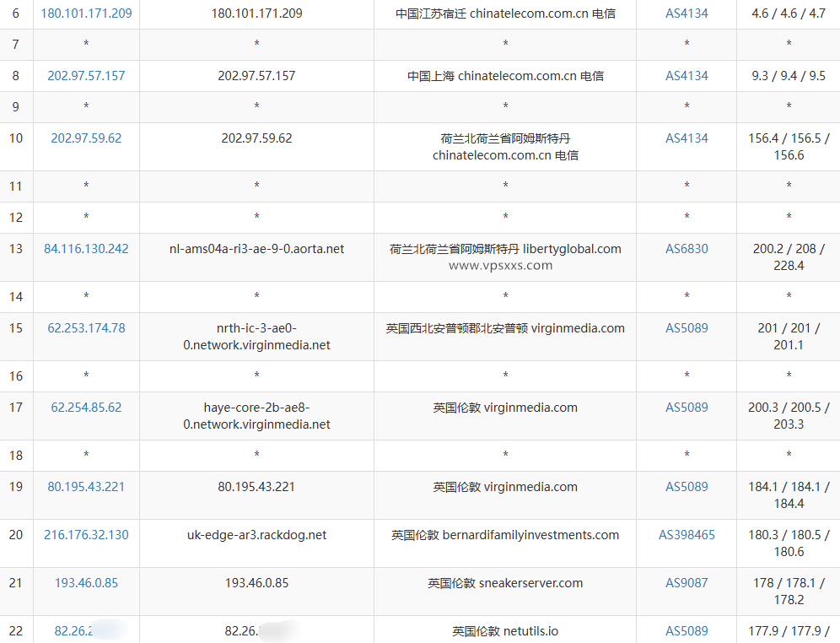Select hostname nrth-ic-3-ae0-0.network.virginmedia.net
The height and width of the screenshot is (643, 840).
tap(256, 337)
